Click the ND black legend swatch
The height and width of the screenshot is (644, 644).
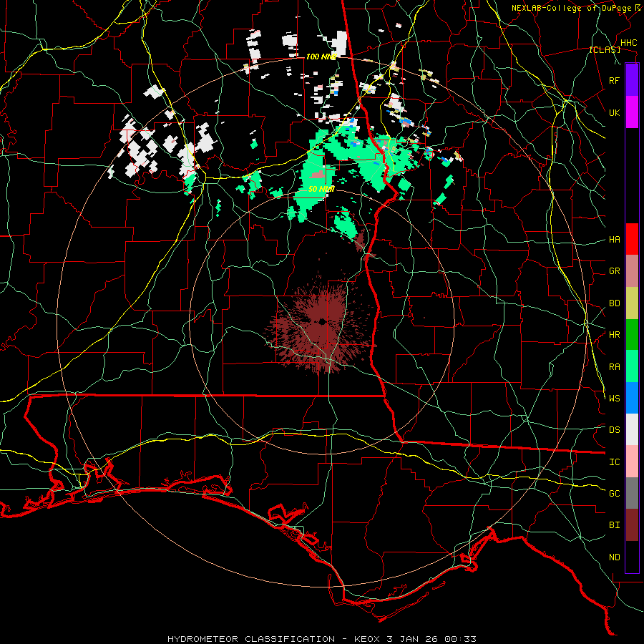click(632, 557)
